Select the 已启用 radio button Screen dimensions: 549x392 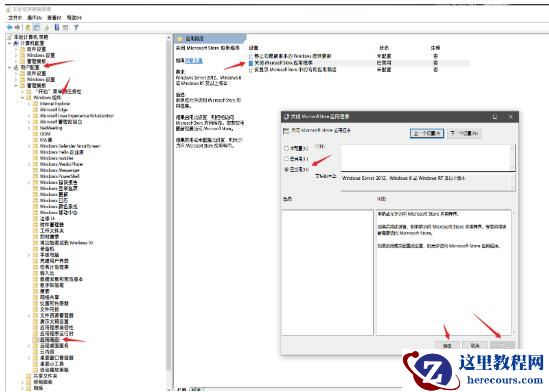pyautogui.click(x=286, y=159)
